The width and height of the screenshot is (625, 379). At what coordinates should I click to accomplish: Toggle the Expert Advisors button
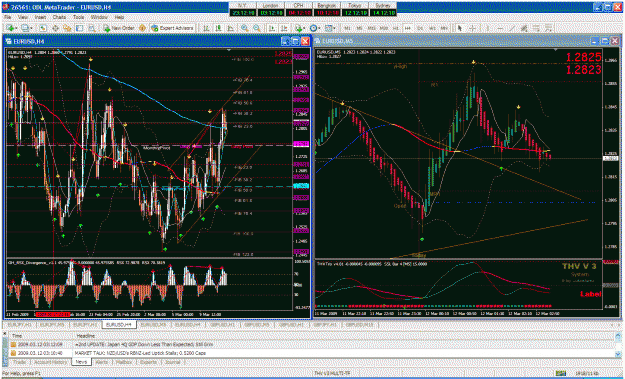172,28
